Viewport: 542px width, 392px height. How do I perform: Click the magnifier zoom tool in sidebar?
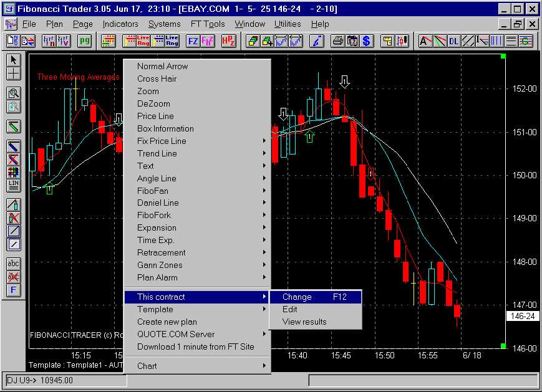point(14,93)
